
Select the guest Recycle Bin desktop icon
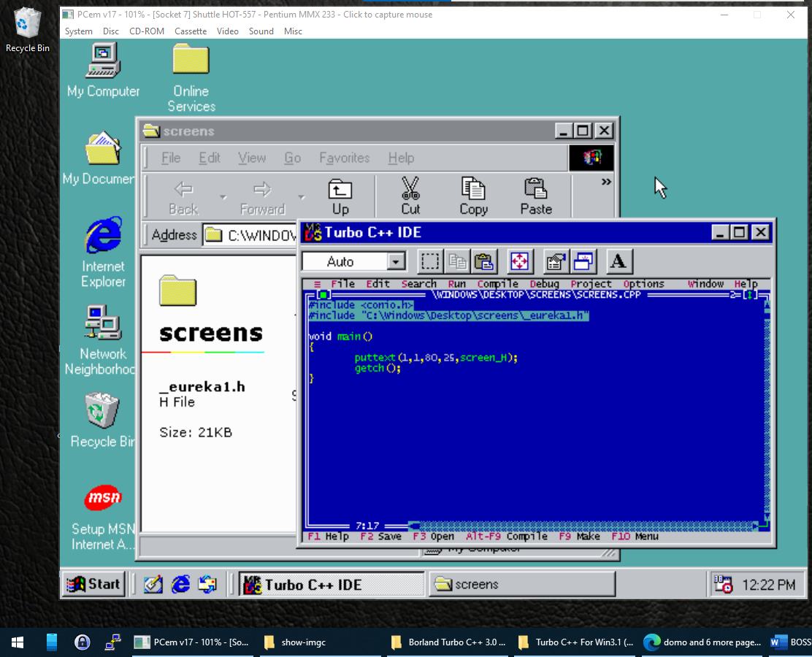tap(101, 419)
